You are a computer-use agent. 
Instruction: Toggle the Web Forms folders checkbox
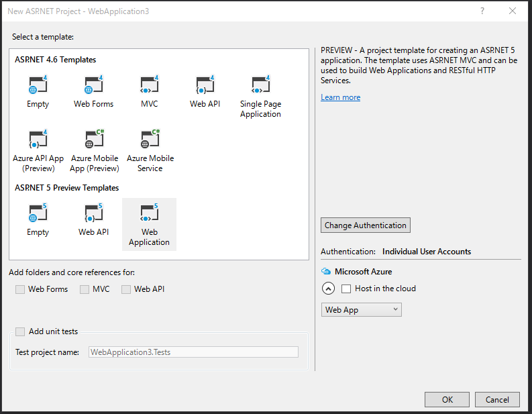pos(20,289)
